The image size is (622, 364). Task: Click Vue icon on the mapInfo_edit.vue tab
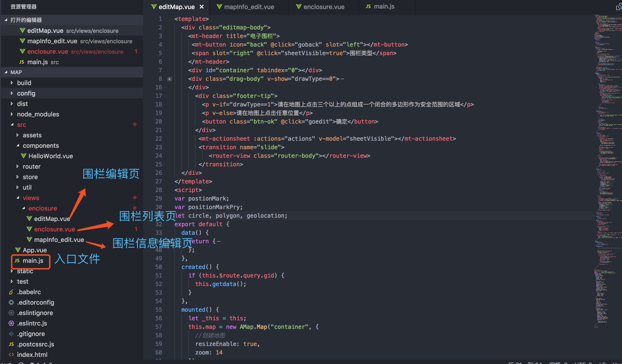click(219, 7)
